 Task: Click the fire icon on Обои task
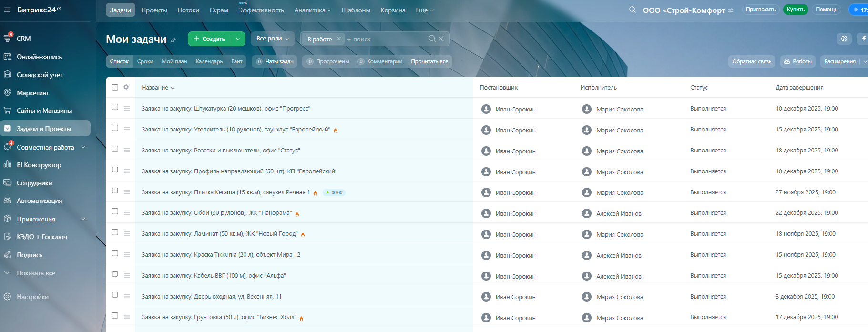point(297,214)
